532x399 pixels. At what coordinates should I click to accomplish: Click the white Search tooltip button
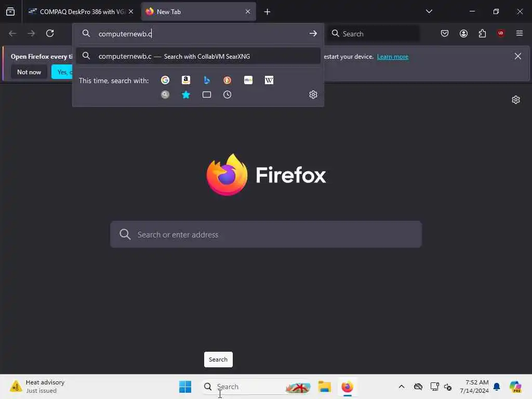218,360
